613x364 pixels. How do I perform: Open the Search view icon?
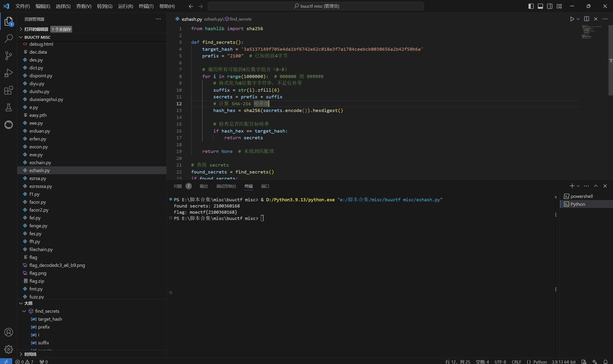(9, 38)
